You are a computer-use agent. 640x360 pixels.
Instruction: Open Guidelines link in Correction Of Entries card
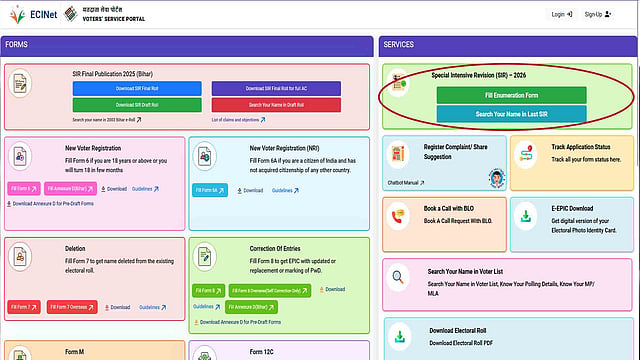tap(207, 307)
